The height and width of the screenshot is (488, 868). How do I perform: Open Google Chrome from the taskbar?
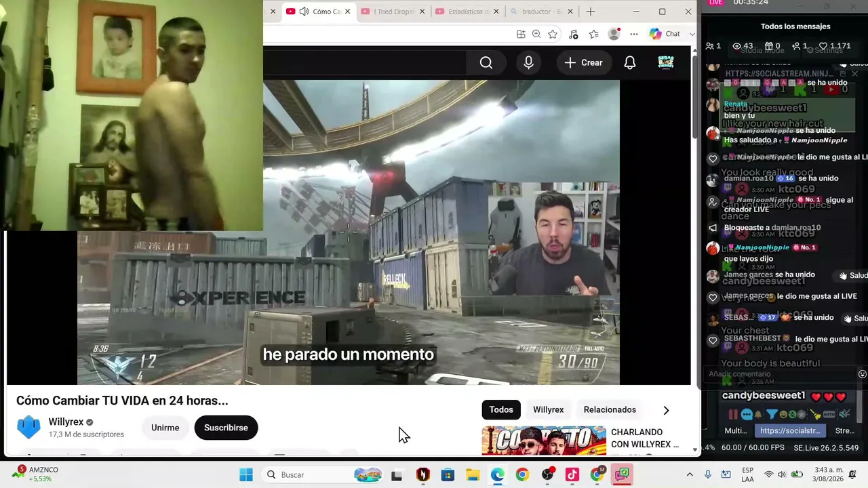tap(522, 474)
